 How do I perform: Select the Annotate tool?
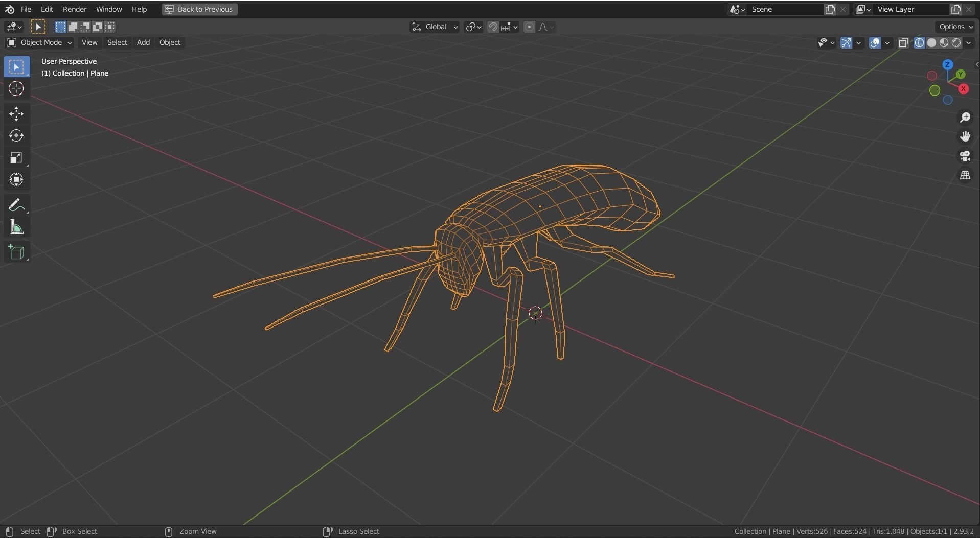pos(16,204)
